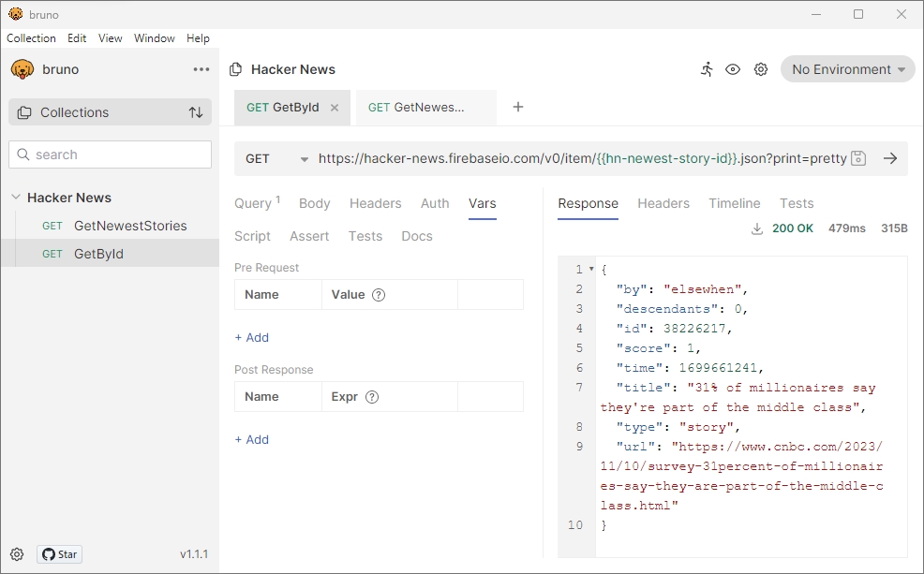Add a Post Response variable
Viewport: 924px width, 574px height.
click(x=252, y=439)
